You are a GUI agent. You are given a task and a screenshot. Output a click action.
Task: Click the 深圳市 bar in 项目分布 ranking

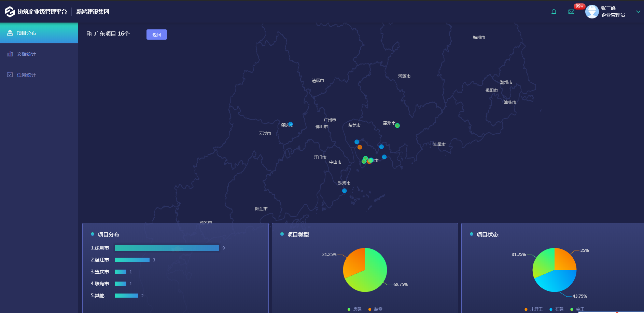(x=167, y=248)
